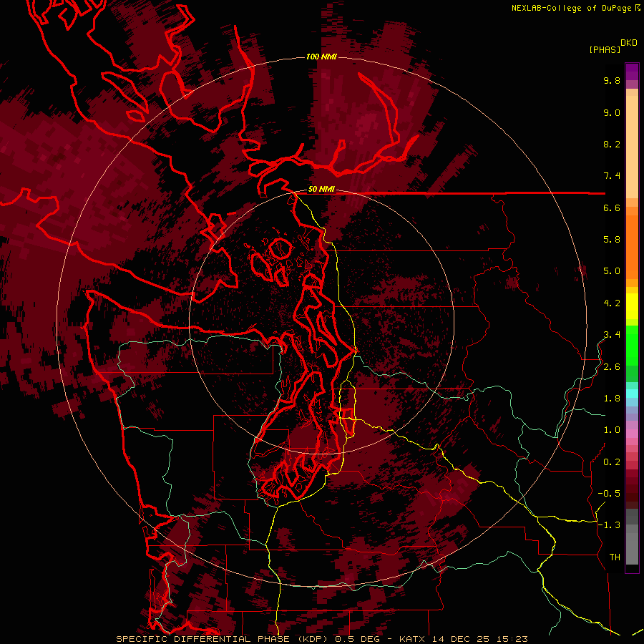Click the -0.5 value on the color scale
Viewport: 644px width, 644px height.
609,494
